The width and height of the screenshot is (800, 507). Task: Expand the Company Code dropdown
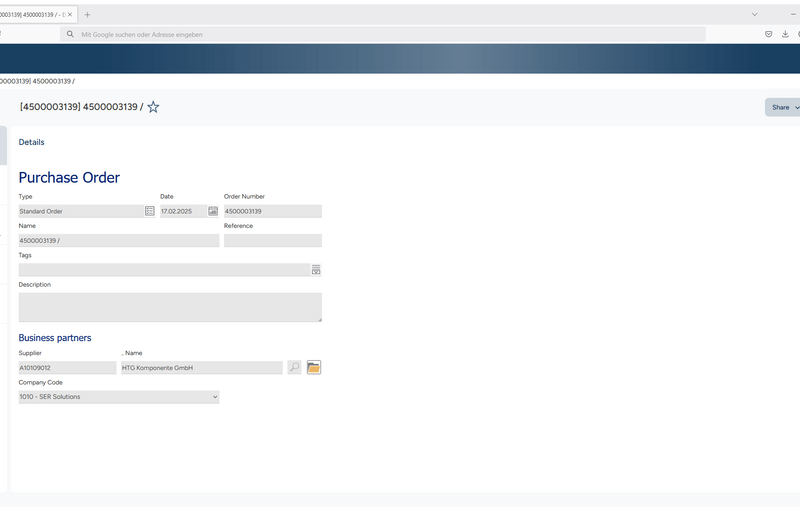point(118,397)
